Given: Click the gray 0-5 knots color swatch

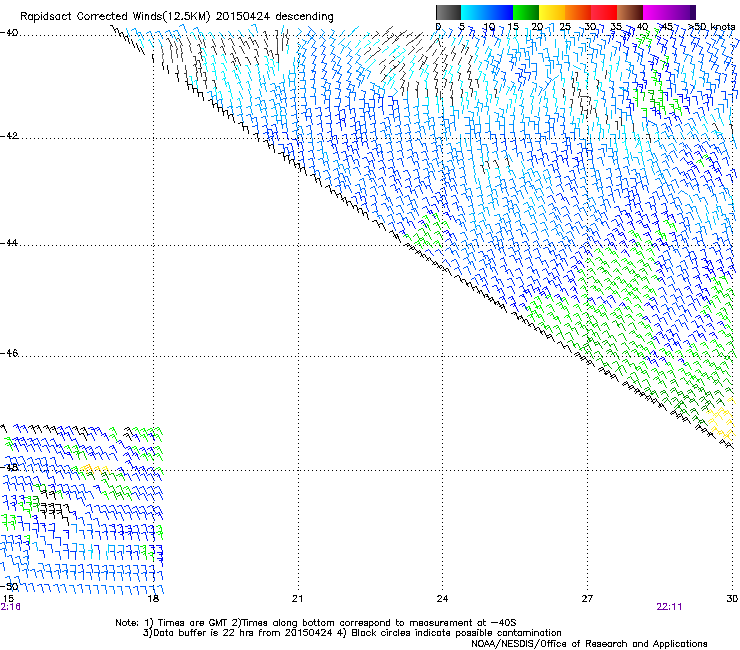Looking at the screenshot, I should coord(448,12).
